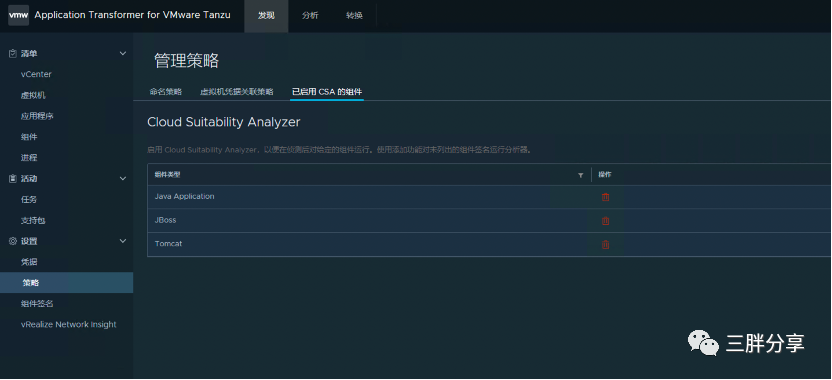Open the 命名策略 tab
This screenshot has width=832, height=380.
pos(166,92)
